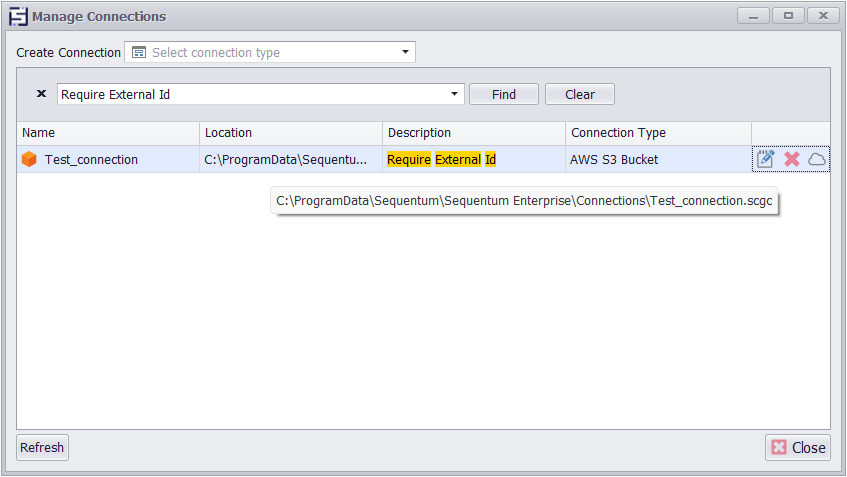Viewport: 847px width, 477px height.
Task: Maximize the Manage Connections window
Action: [788, 16]
